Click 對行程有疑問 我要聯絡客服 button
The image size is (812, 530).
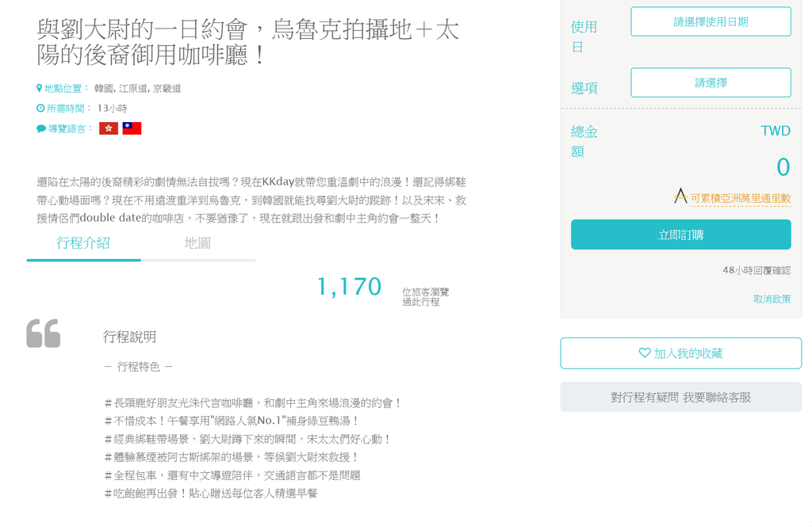(x=680, y=397)
